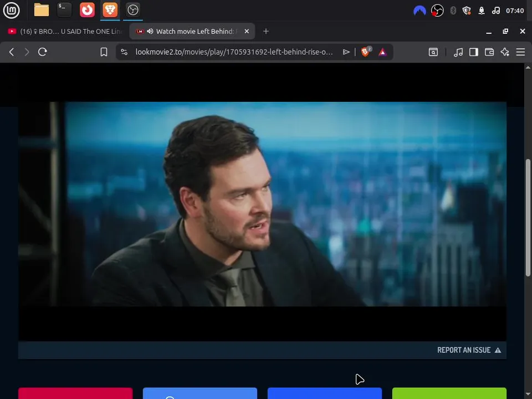Open a new browser tab

pos(266,31)
